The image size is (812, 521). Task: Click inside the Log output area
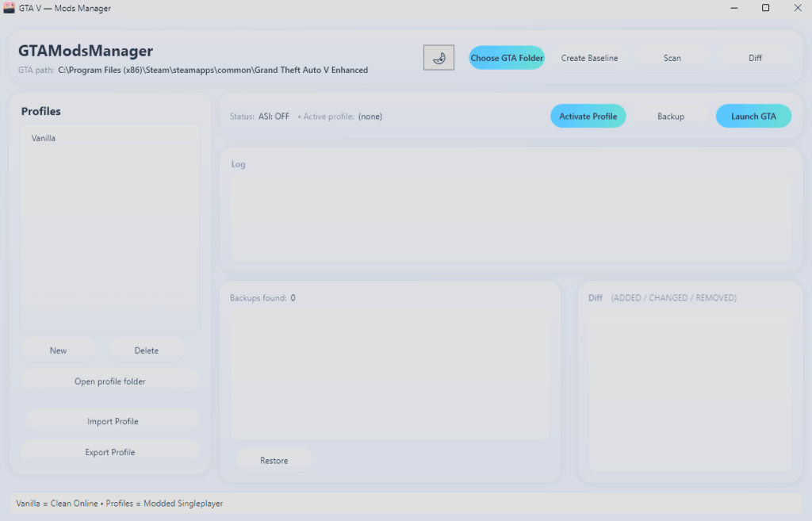[x=511, y=218]
